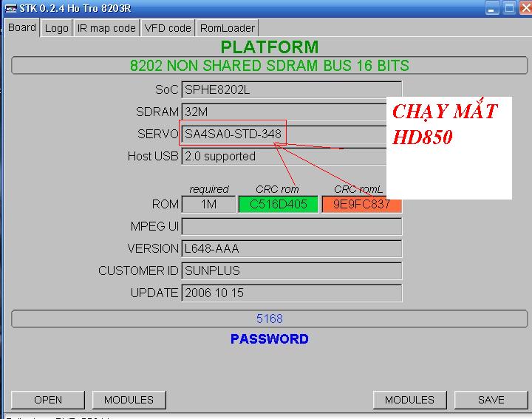Click the SoC field showing SPHE8202L
Image resolution: width=532 pixels, height=419 pixels.
[292, 90]
